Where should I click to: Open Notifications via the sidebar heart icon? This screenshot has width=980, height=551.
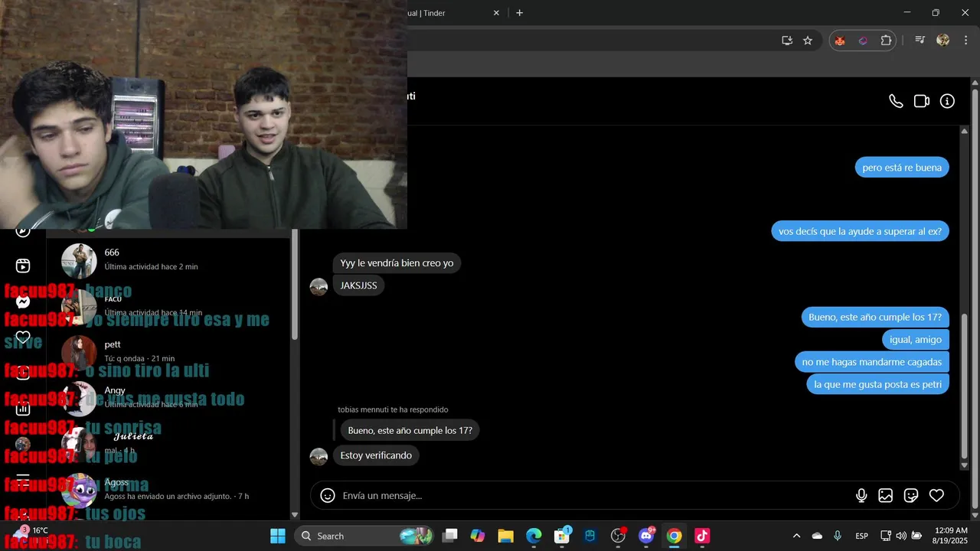(x=23, y=337)
